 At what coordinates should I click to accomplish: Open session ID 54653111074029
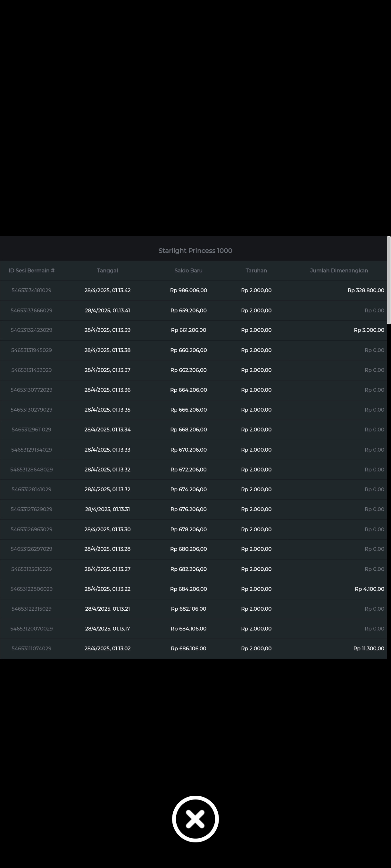pos(31,649)
